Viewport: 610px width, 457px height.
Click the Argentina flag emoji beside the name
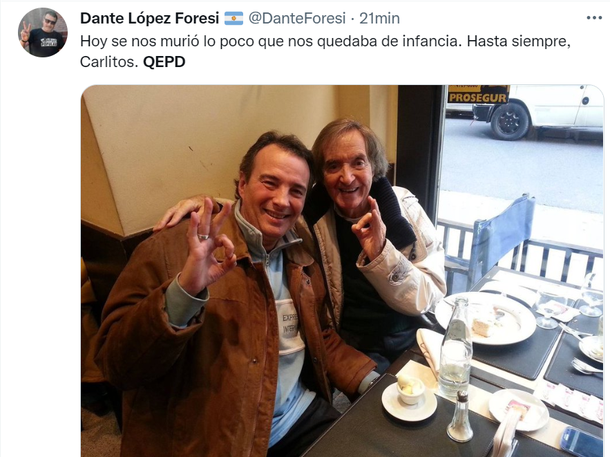[x=234, y=18]
